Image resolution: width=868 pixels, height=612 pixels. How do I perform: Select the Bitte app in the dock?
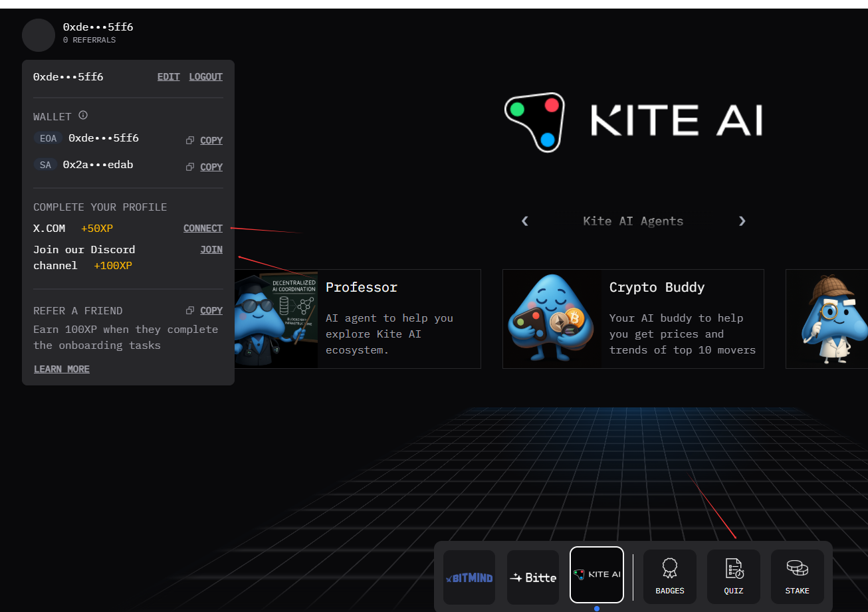pos(532,577)
